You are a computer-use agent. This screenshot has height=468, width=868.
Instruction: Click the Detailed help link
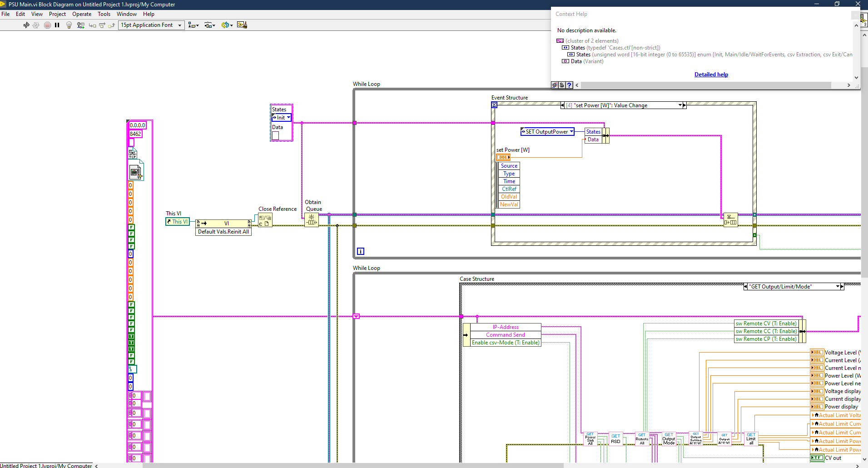tap(711, 75)
